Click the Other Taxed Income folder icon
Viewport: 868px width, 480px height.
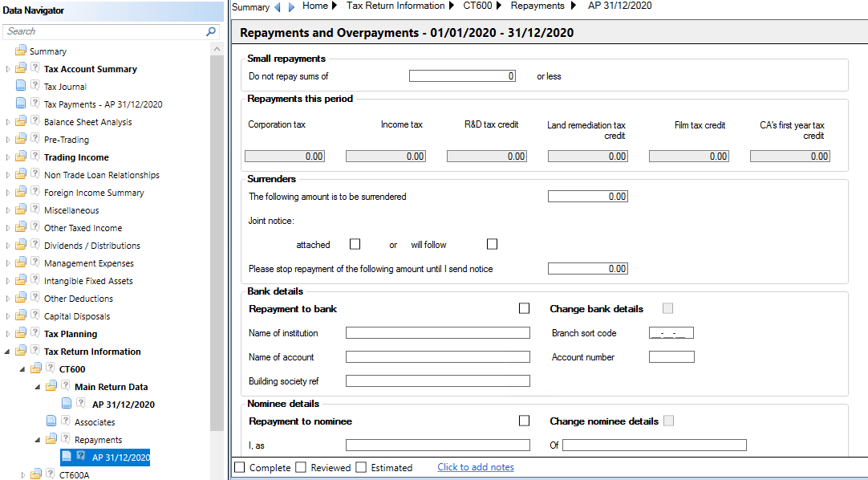[x=21, y=228]
